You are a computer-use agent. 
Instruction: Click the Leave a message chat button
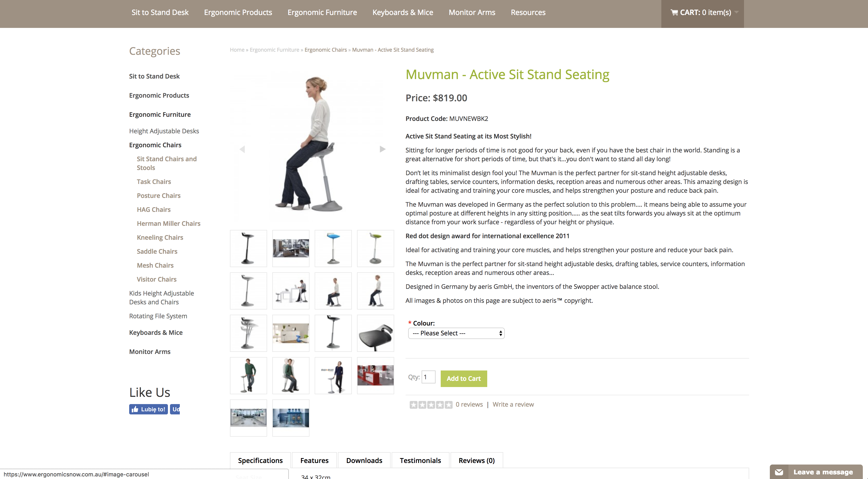(x=816, y=472)
